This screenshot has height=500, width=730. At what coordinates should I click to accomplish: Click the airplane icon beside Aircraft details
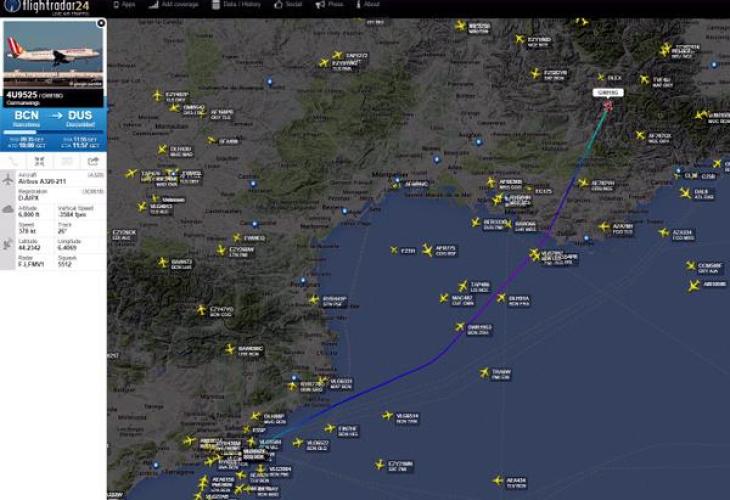pyautogui.click(x=8, y=178)
